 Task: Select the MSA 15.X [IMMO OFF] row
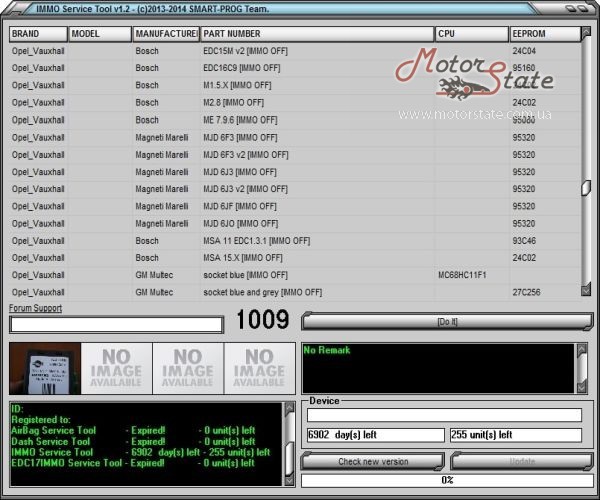[x=294, y=258]
